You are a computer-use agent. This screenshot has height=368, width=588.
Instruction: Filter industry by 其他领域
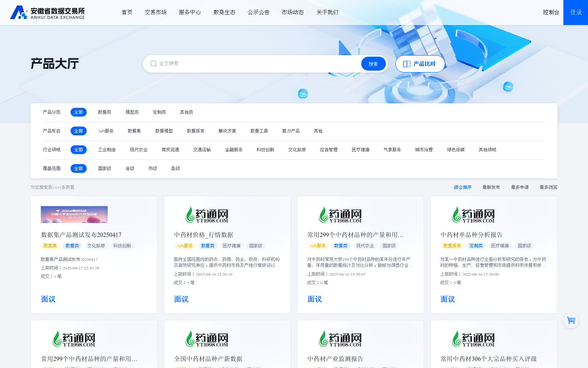click(487, 150)
